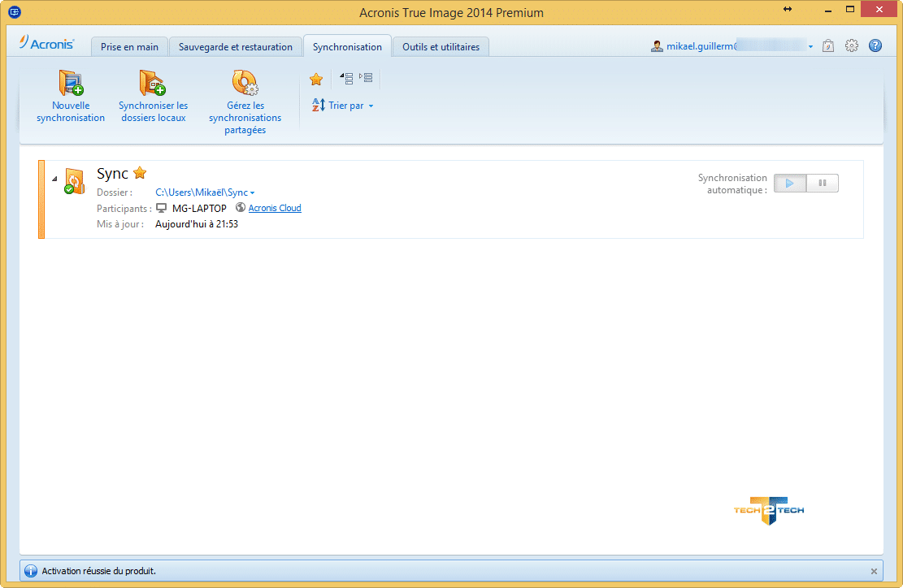Click the info icon in status bar
The height and width of the screenshot is (588, 903).
[31, 571]
